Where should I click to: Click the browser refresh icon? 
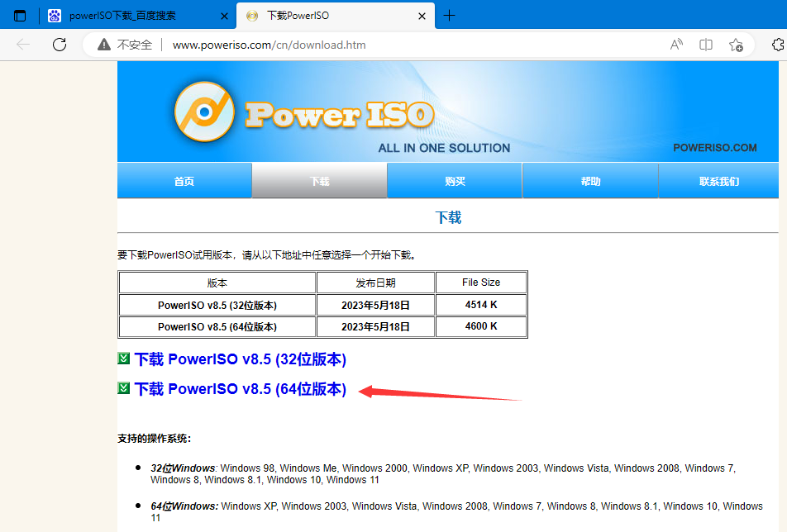pos(60,45)
